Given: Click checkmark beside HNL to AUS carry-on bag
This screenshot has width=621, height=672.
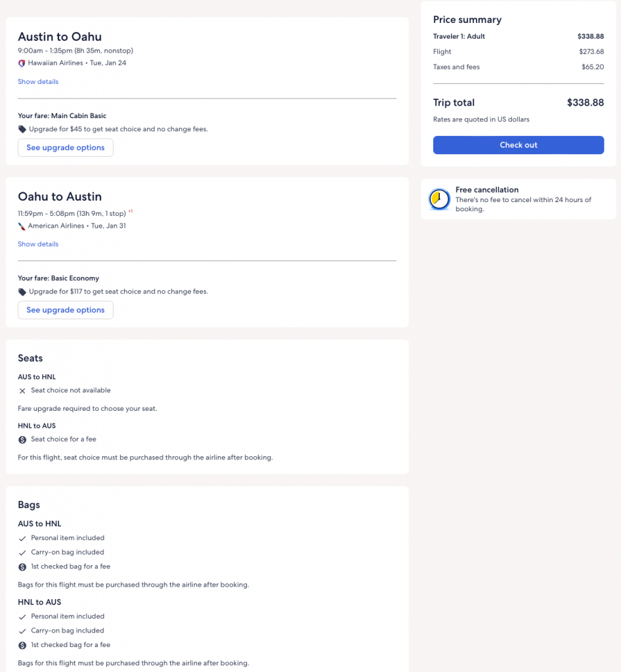Looking at the screenshot, I should (22, 631).
